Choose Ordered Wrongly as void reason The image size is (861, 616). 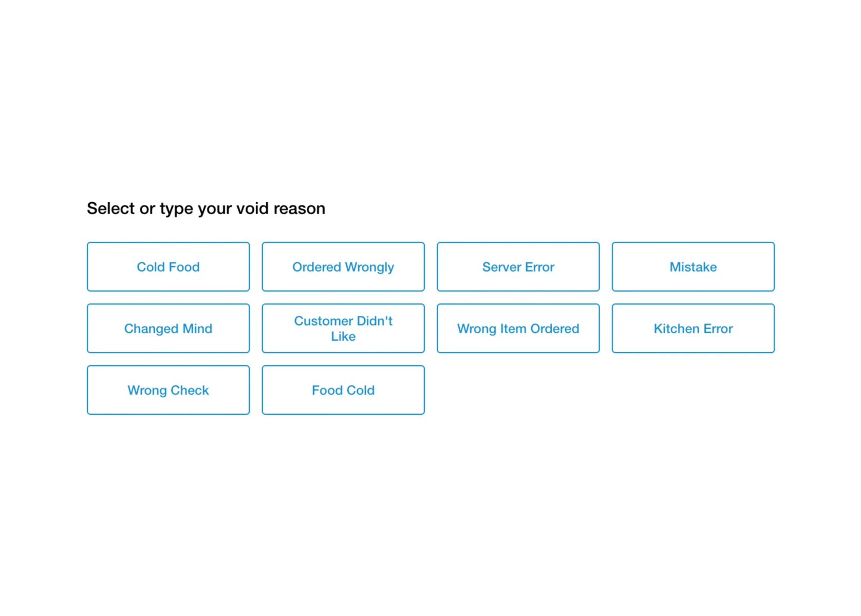(343, 267)
